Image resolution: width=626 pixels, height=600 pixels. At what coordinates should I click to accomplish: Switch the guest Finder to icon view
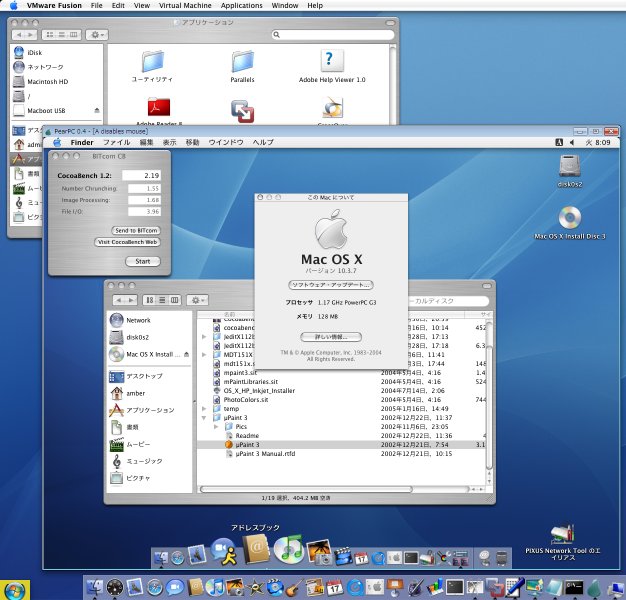click(x=149, y=300)
